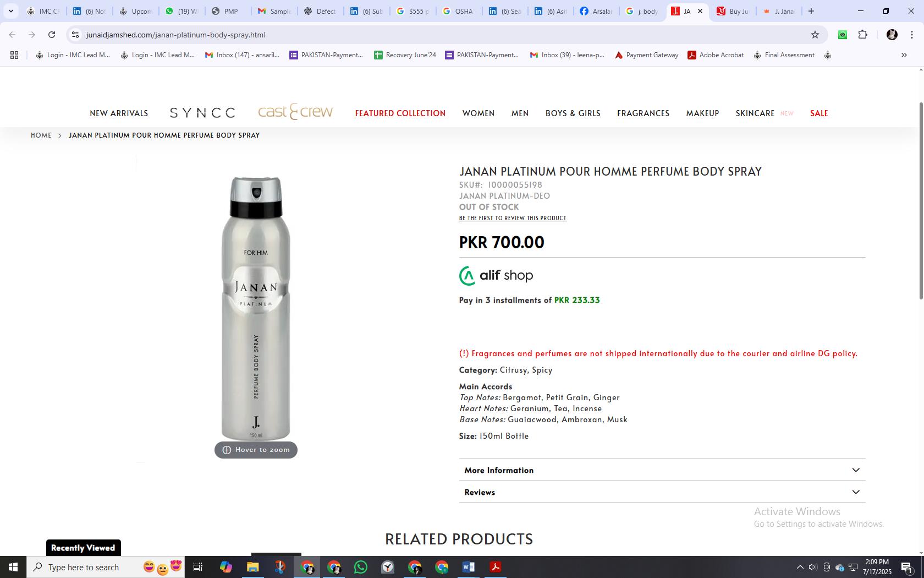Open the Chrome profile avatar icon
The width and height of the screenshot is (924, 578).
(x=892, y=35)
